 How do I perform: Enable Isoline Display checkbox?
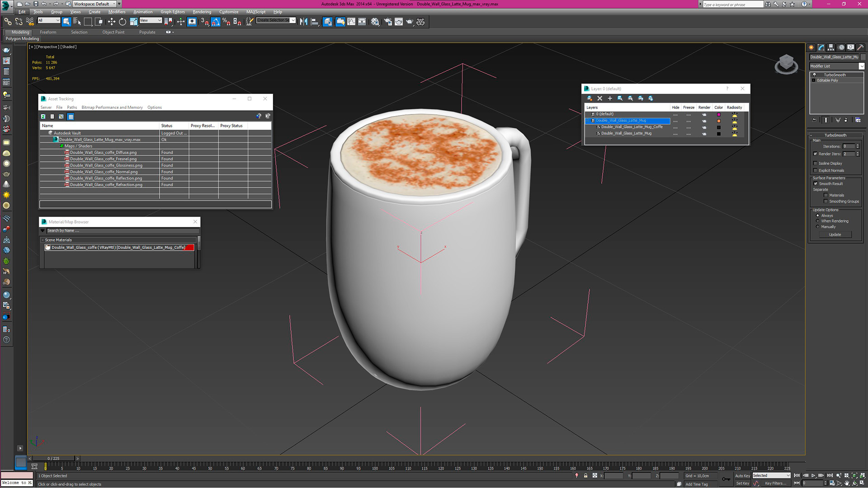(816, 164)
